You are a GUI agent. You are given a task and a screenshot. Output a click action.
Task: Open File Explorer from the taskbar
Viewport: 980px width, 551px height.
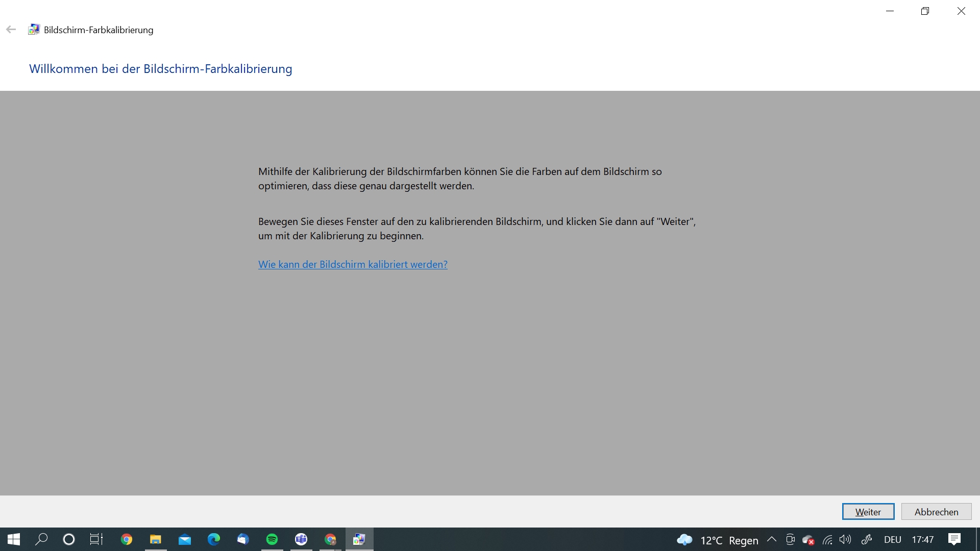click(x=156, y=539)
